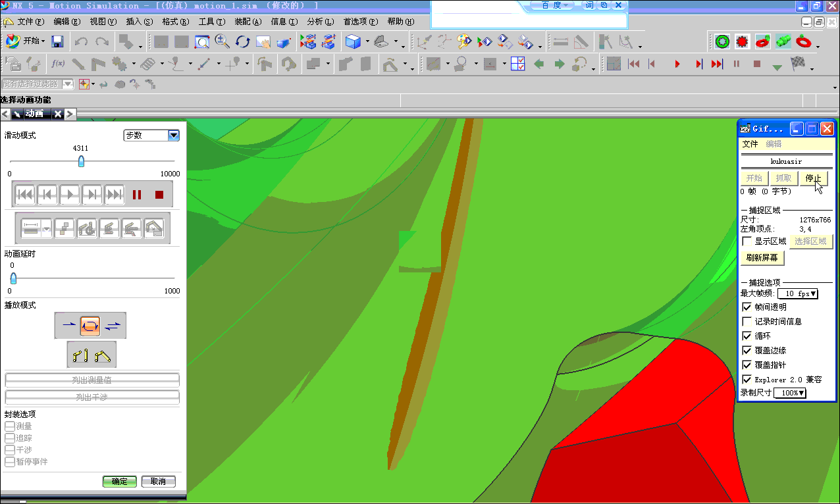
Task: Click the red spiky gear icon
Action: click(743, 41)
